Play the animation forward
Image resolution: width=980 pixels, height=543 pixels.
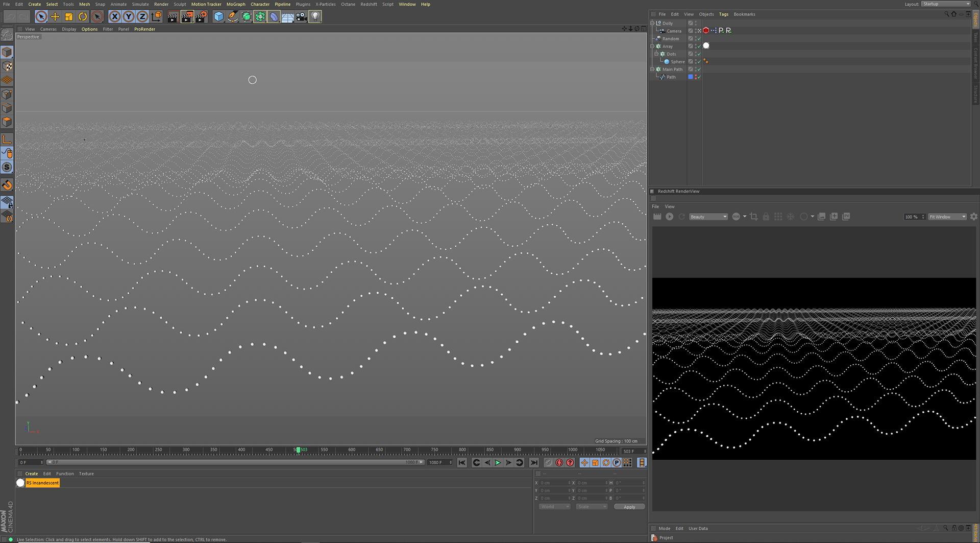[x=498, y=463]
